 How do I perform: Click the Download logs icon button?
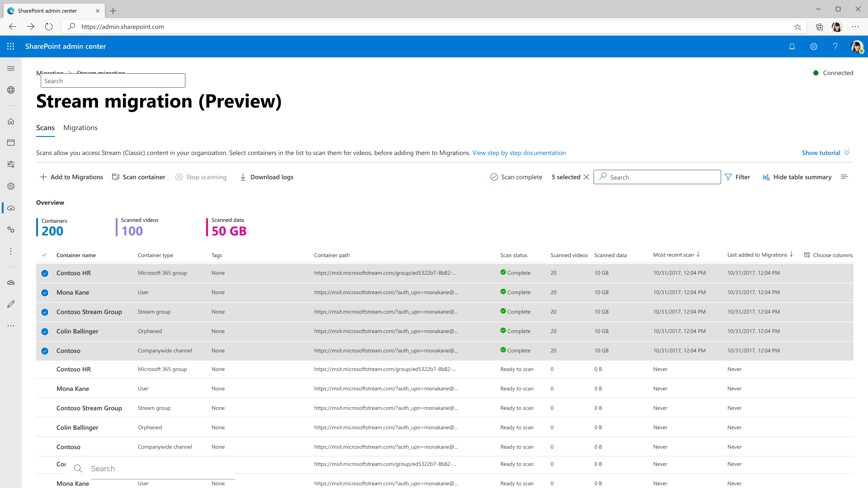click(243, 177)
